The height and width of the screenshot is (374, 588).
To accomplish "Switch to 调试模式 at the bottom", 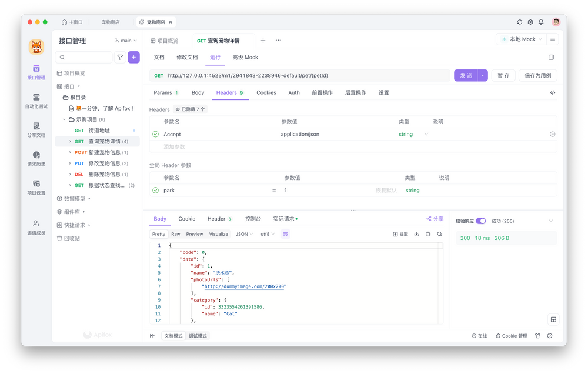I will pyautogui.click(x=198, y=335).
